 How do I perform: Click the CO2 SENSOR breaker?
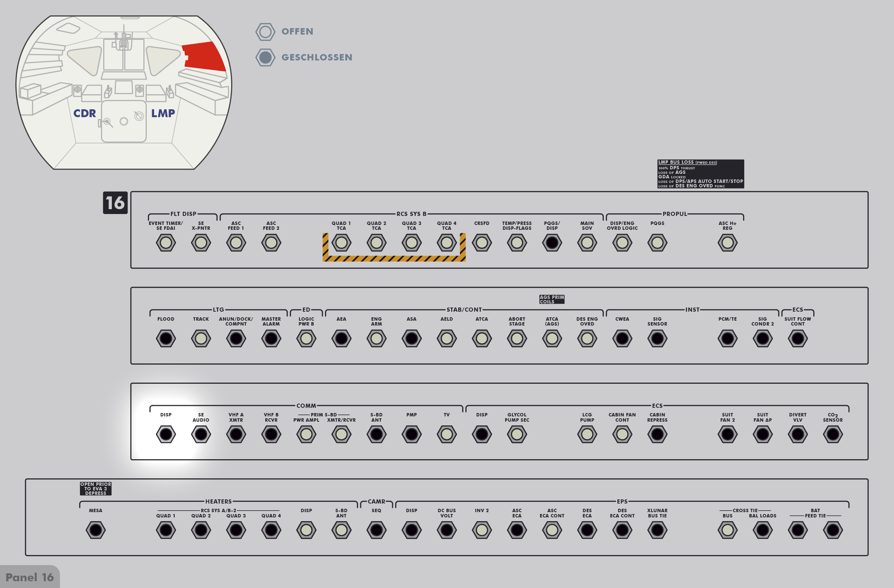click(x=833, y=434)
